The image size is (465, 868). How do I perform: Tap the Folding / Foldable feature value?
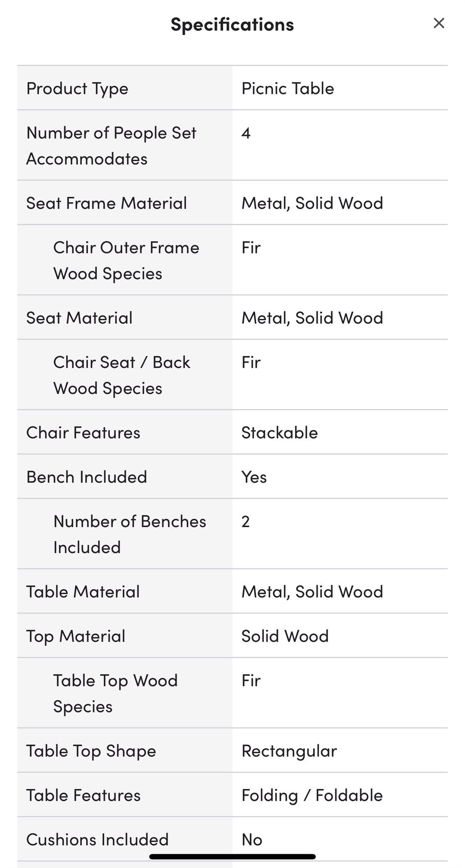pyautogui.click(x=312, y=796)
